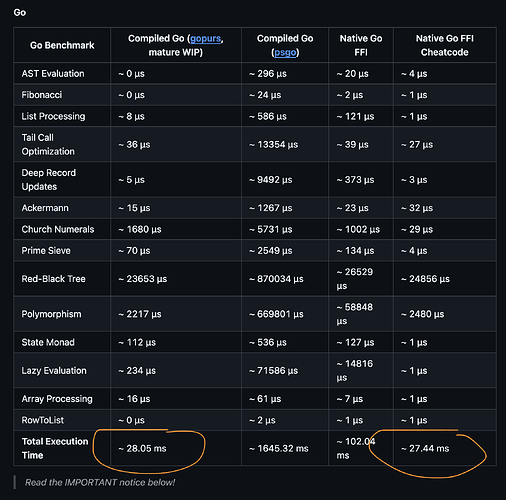Screen dimensions: 506x500
Task: Click the Church Numerals row label
Action: point(58,229)
